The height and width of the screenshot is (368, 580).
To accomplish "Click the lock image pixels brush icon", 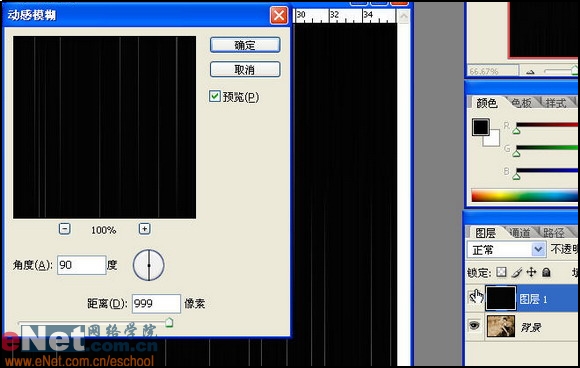I will [517, 273].
